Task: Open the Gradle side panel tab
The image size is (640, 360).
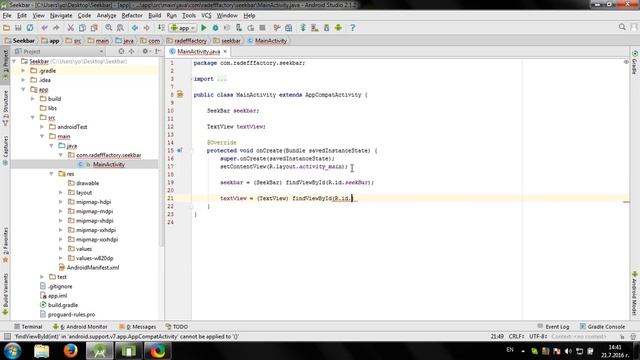Action: [x=635, y=62]
